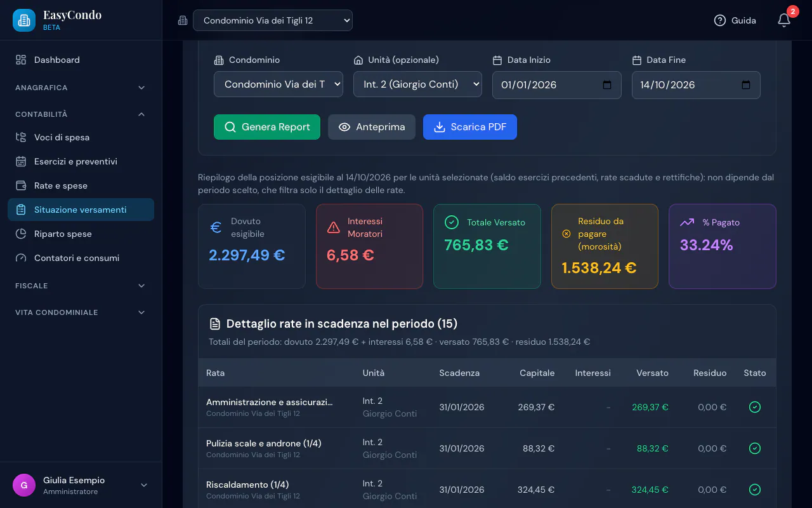Click the Data Fine date field
812x508 pixels.
tap(696, 85)
